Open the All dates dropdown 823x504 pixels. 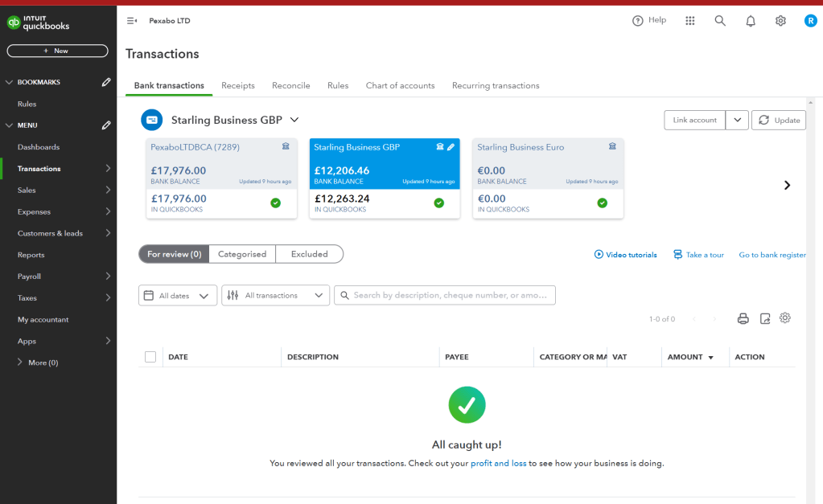(178, 295)
